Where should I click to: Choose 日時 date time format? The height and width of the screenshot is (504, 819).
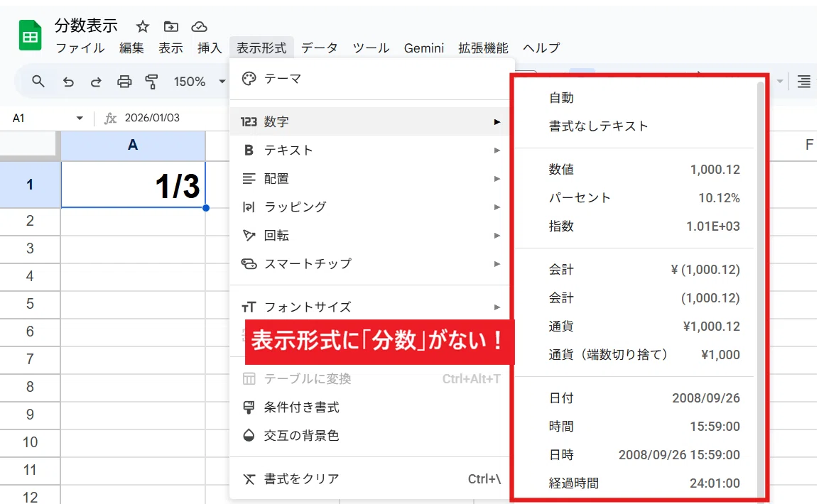click(634, 455)
